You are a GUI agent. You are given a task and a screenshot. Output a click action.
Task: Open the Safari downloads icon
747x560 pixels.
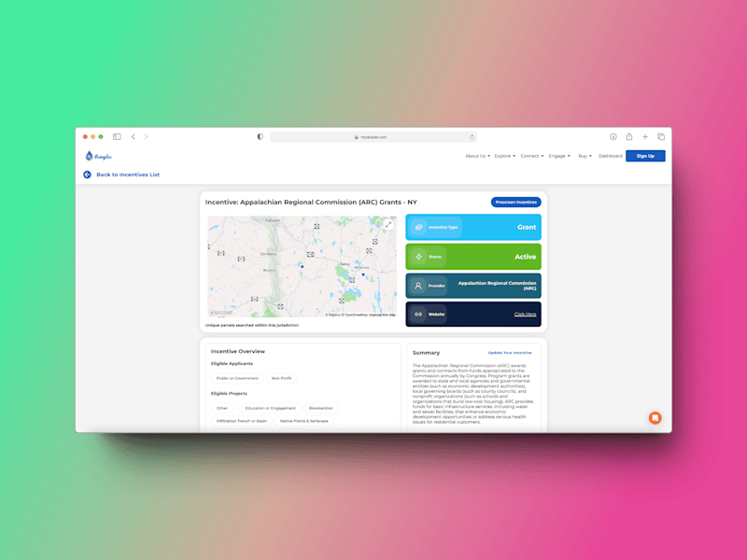click(613, 136)
